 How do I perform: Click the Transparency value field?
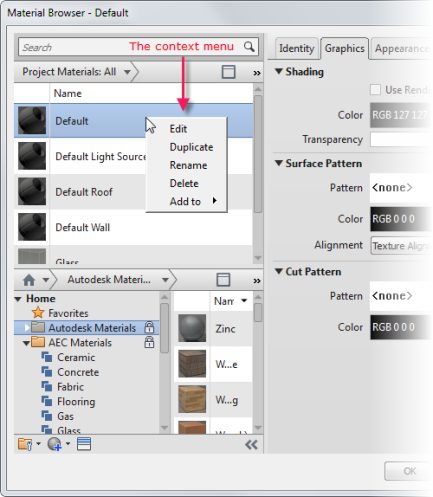pos(401,140)
